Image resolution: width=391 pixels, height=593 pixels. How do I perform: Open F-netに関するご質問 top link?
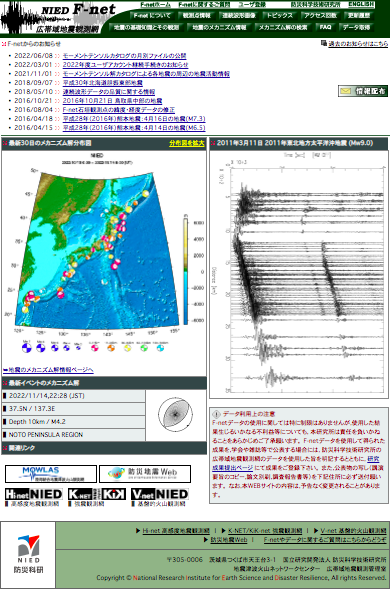(x=204, y=5)
